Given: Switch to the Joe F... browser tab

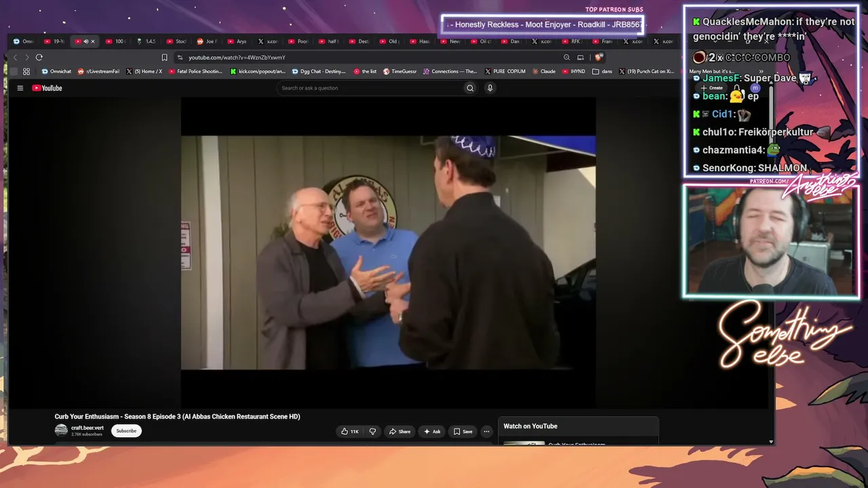Looking at the screenshot, I should tap(208, 41).
